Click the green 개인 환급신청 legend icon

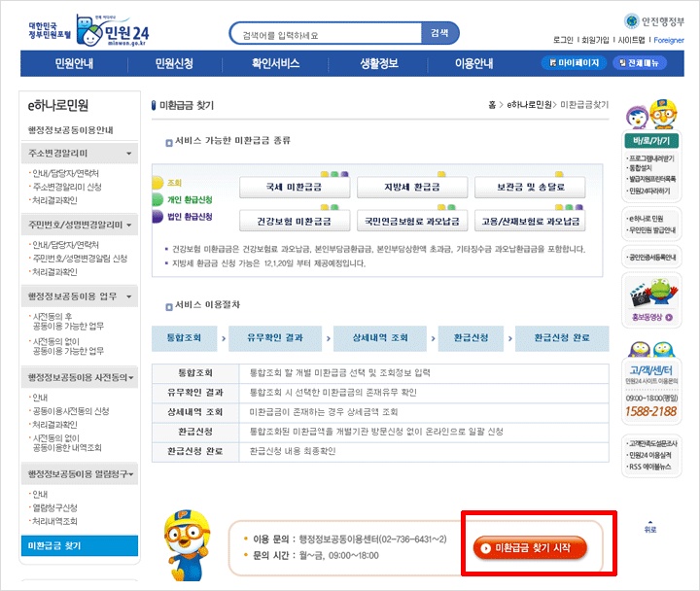157,199
